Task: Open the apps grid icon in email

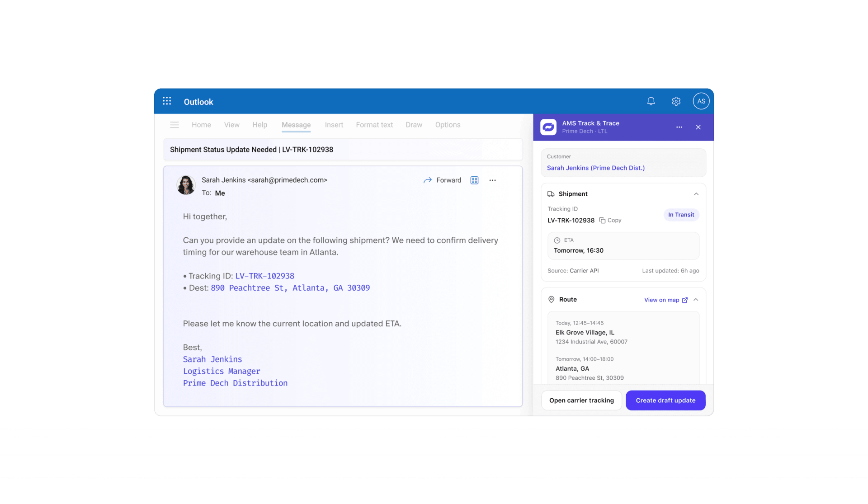Action: click(474, 180)
